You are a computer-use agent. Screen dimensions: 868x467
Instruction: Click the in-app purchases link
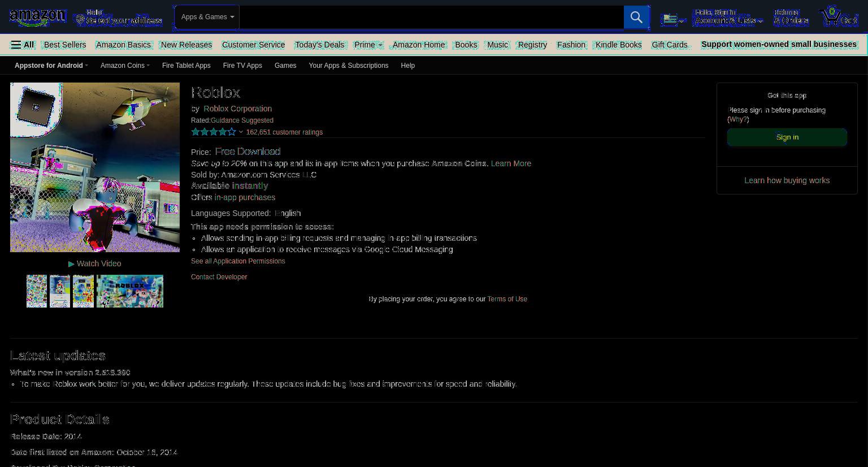point(245,197)
